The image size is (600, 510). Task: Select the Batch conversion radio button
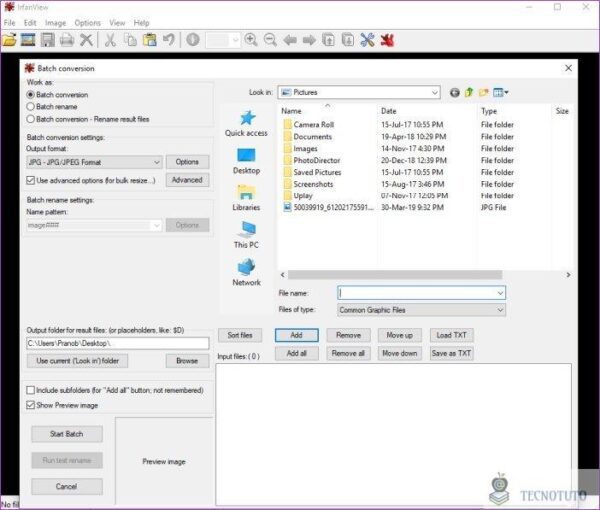(31, 95)
